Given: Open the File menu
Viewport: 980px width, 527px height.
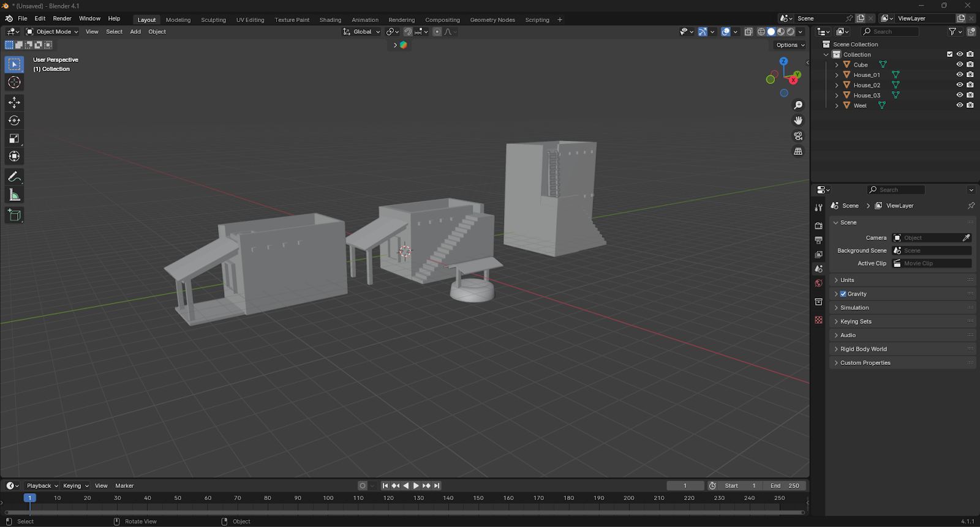Looking at the screenshot, I should tap(23, 18).
